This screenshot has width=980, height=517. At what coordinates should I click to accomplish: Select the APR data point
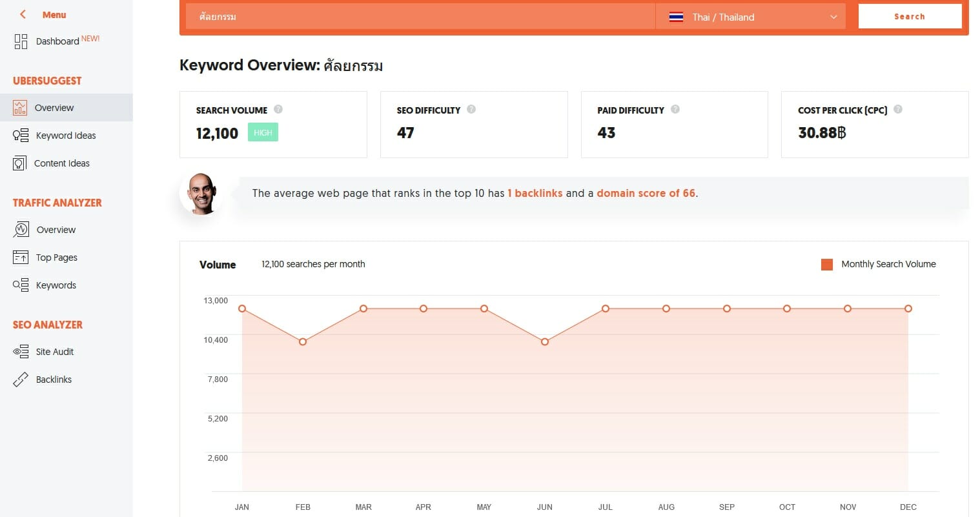pos(424,309)
